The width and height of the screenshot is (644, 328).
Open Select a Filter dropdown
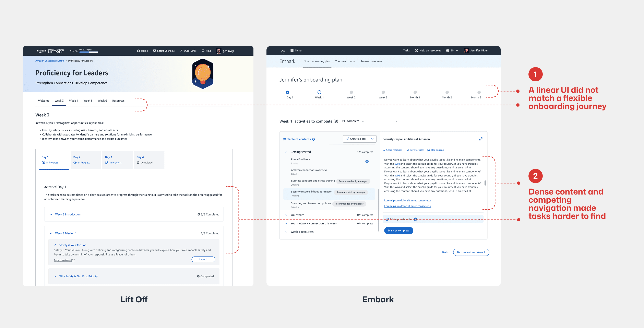click(359, 139)
